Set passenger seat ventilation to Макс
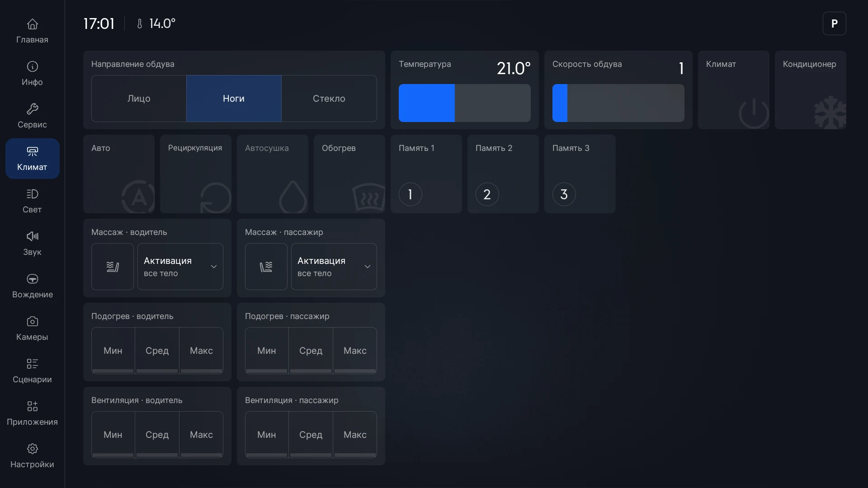Image resolution: width=868 pixels, height=488 pixels. [x=355, y=435]
